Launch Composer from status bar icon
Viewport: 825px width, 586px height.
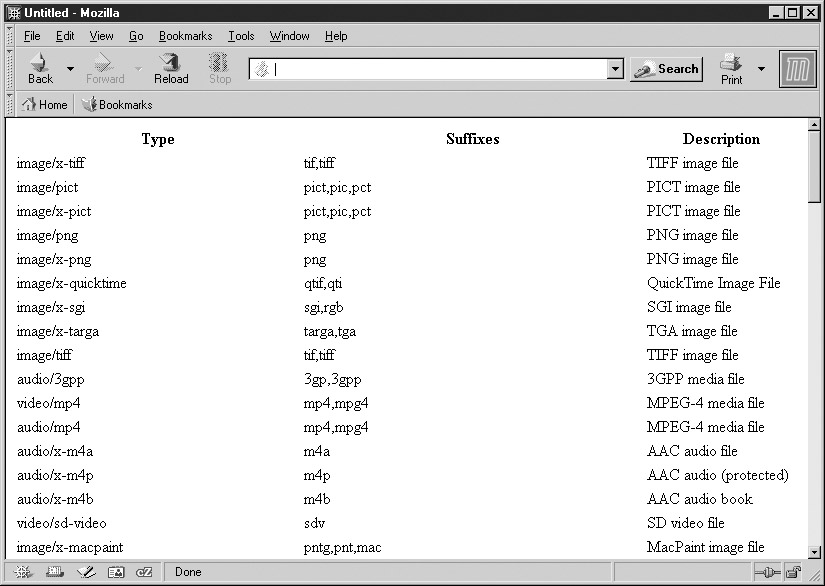(85, 572)
